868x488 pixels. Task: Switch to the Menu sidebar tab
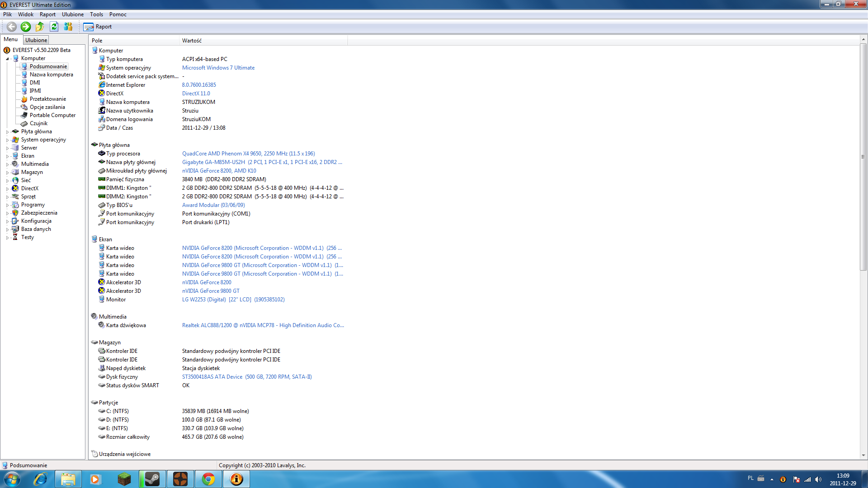coord(11,39)
